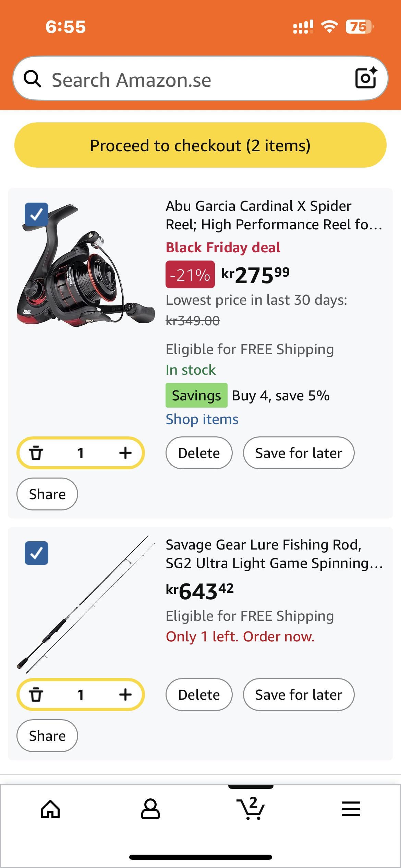Open the Shop items link
The width and height of the screenshot is (401, 868).
coord(202,419)
